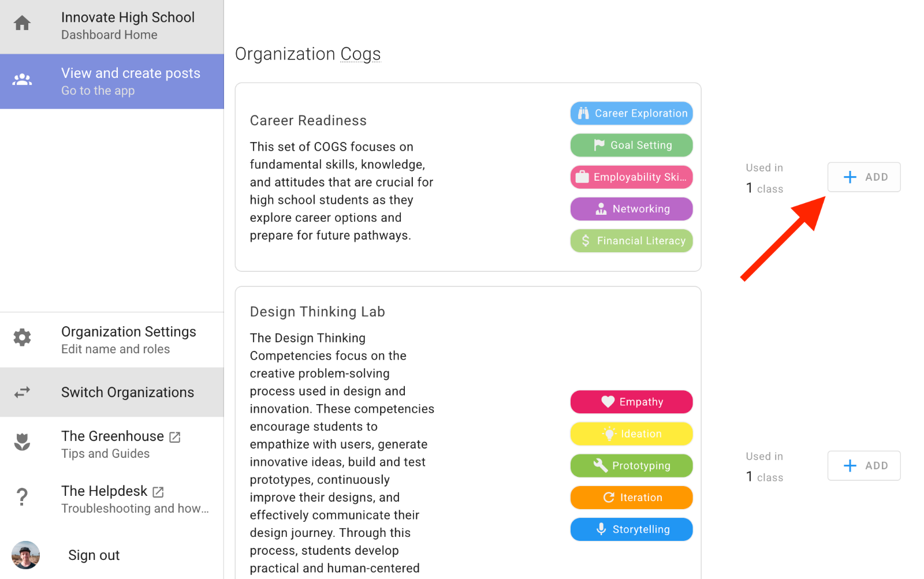The image size is (924, 579).
Task: Click the Goal Setting green tag
Action: pyautogui.click(x=631, y=145)
